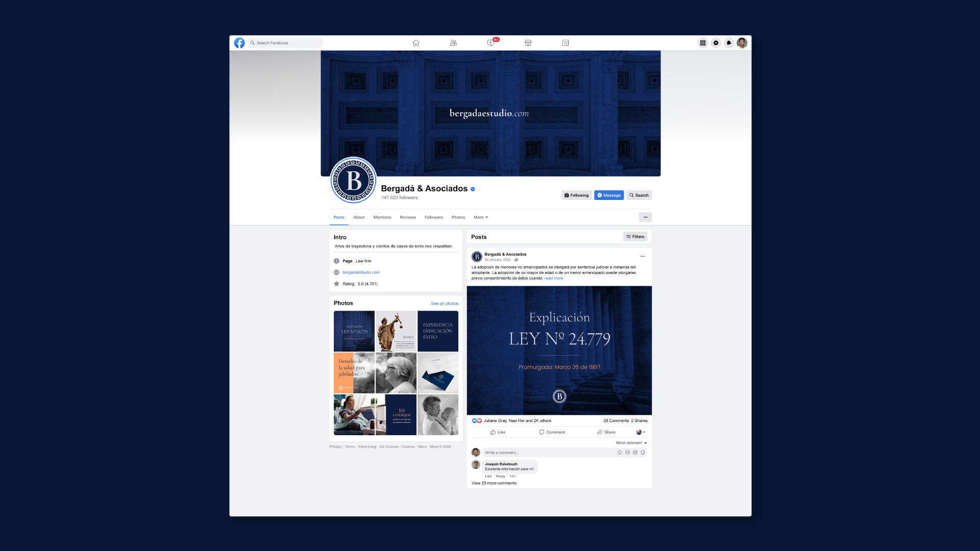980x551 pixels.
Task: Click the Ad Choices footer link
Action: [x=389, y=447]
